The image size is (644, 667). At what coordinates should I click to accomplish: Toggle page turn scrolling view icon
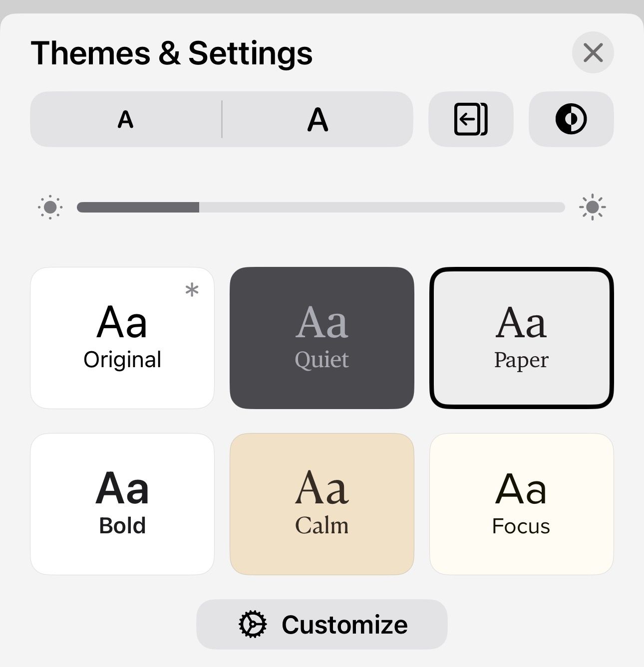coord(471,119)
